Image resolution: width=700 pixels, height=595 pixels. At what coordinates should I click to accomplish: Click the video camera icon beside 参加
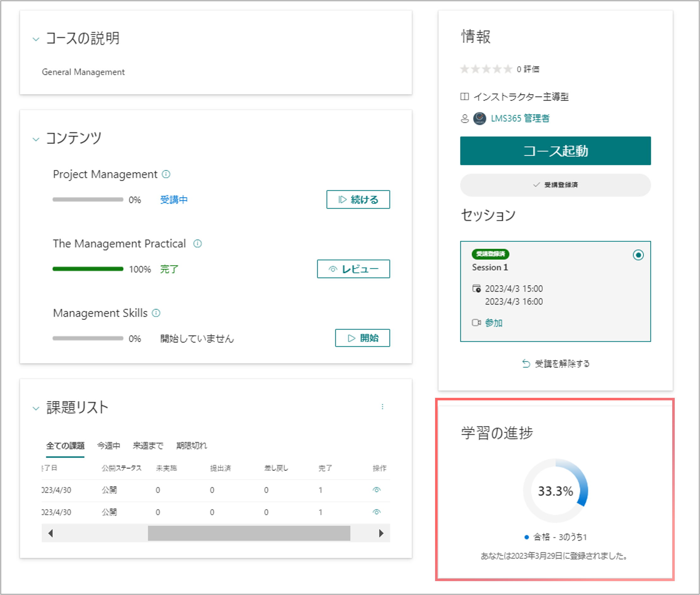476,322
